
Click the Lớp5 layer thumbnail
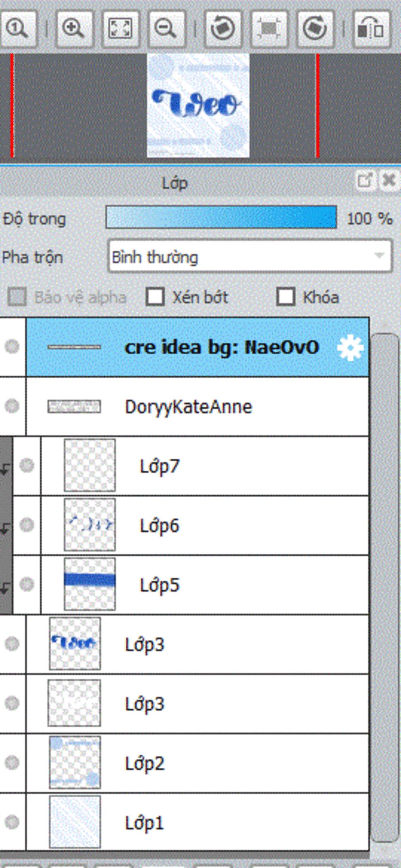(90, 584)
